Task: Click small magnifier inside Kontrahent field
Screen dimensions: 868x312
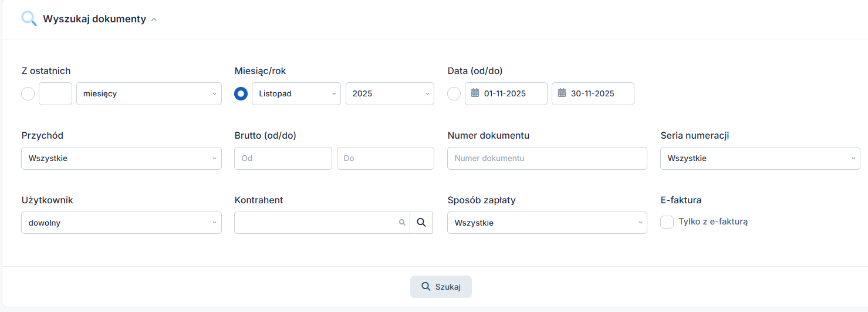Action: pyautogui.click(x=402, y=223)
